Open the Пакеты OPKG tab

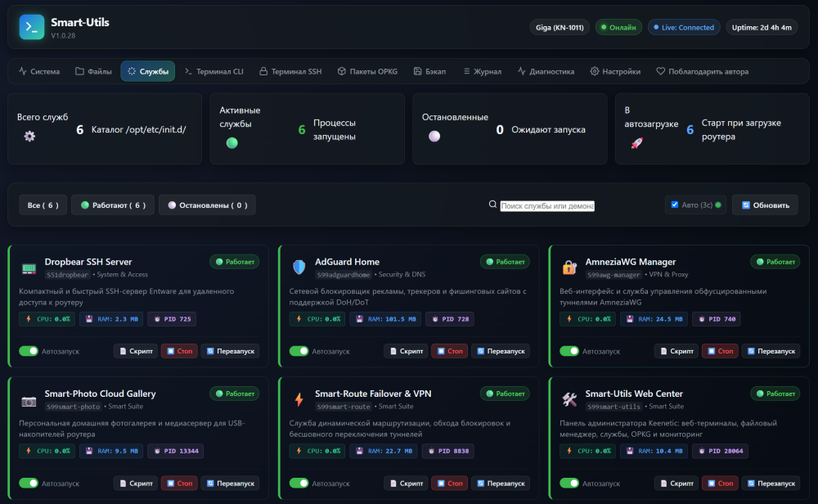(x=368, y=71)
